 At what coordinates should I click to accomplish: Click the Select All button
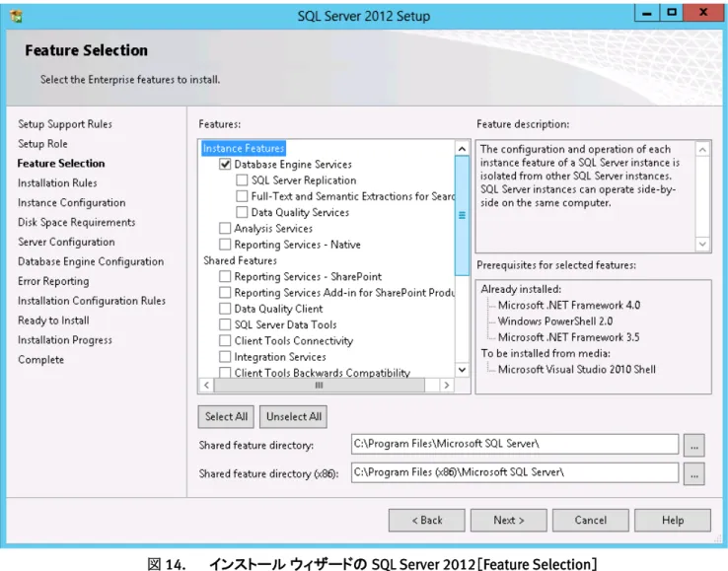[x=226, y=416]
